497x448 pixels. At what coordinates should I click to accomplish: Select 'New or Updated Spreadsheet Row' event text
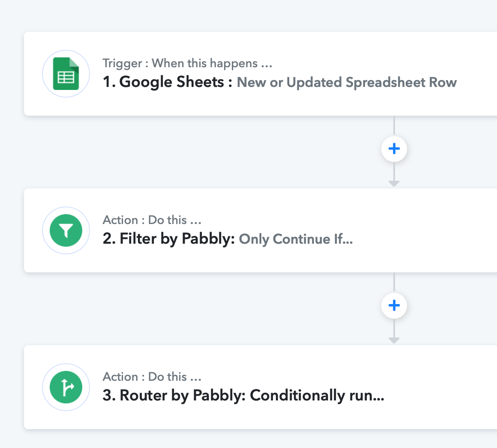(347, 82)
